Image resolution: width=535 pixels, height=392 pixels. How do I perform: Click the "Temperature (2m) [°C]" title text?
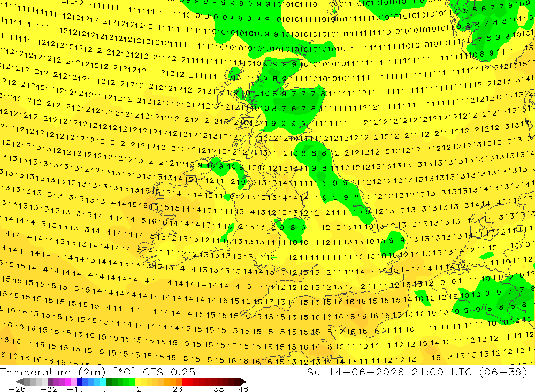point(67,372)
